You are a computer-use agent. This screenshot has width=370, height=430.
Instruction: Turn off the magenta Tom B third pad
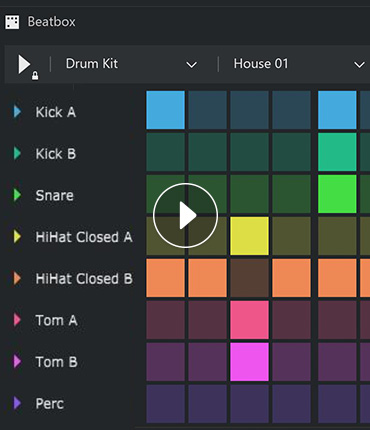249,362
